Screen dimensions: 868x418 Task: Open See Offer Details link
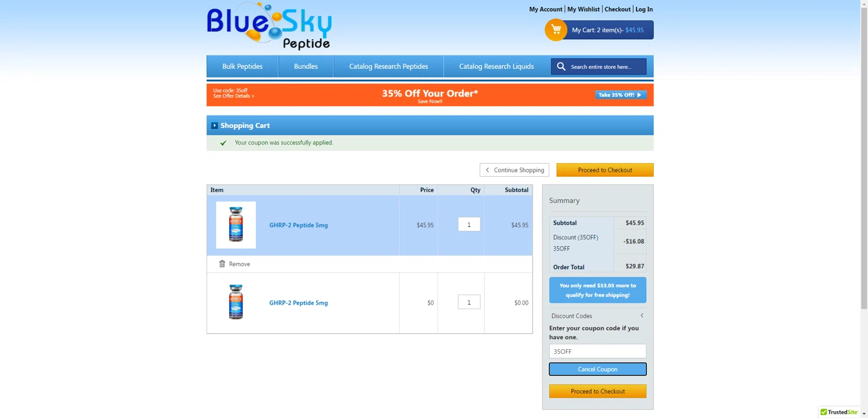pos(233,96)
